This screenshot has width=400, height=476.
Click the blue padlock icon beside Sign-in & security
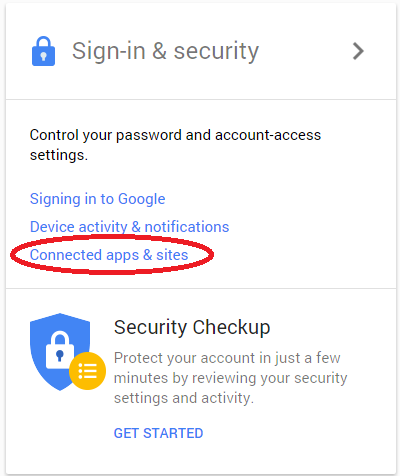(43, 51)
